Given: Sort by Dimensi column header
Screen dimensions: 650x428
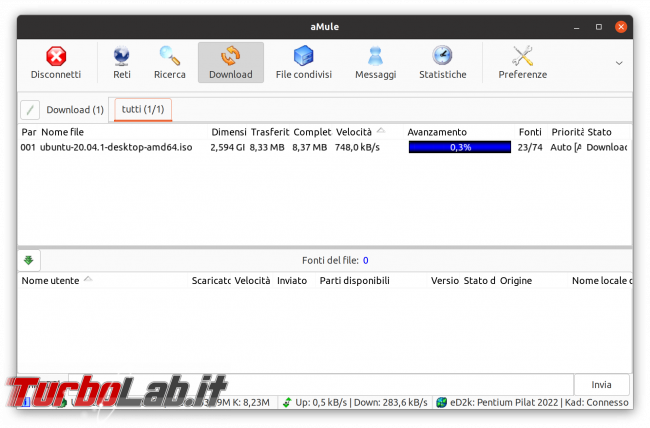Looking at the screenshot, I should point(229,132).
